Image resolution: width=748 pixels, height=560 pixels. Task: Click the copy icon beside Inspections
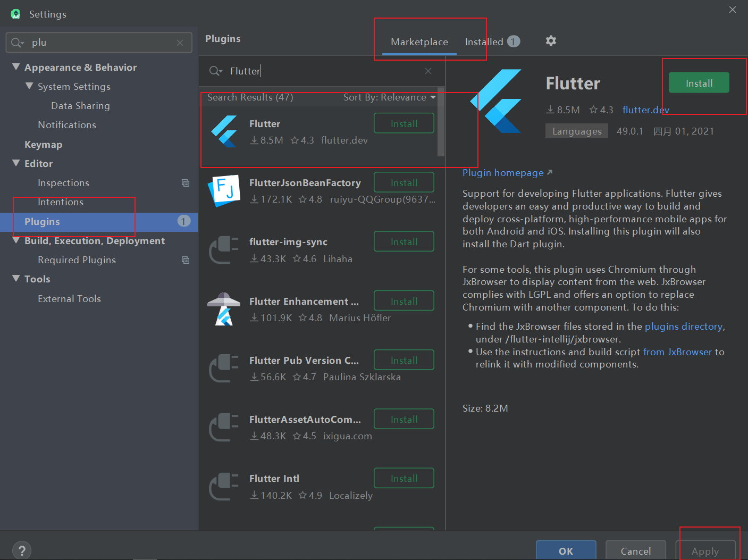click(x=186, y=183)
